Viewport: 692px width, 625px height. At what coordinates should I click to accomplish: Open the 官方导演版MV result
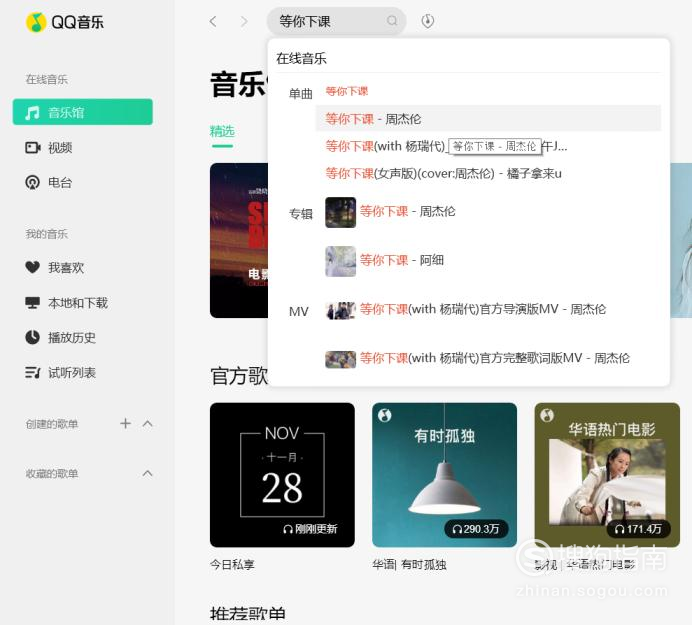click(483, 309)
